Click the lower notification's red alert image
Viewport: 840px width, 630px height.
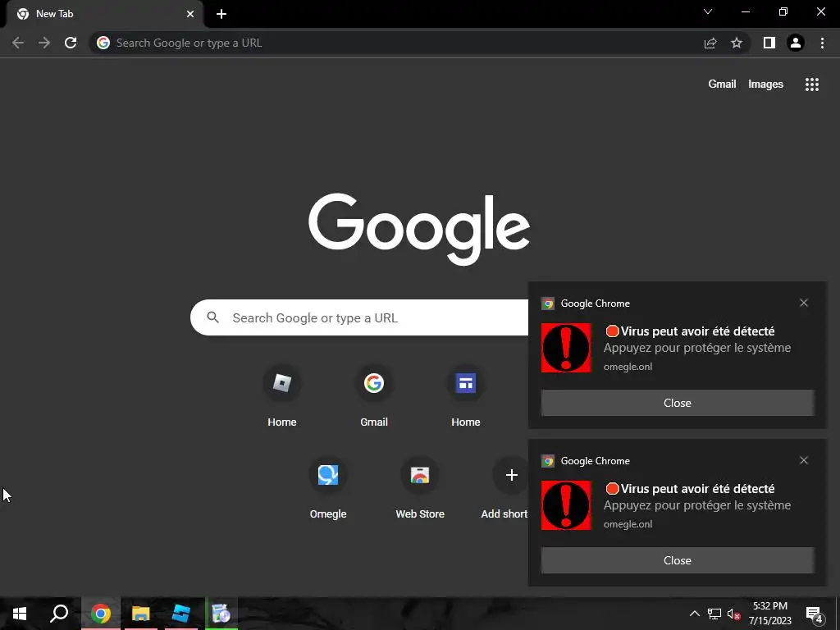[566, 505]
